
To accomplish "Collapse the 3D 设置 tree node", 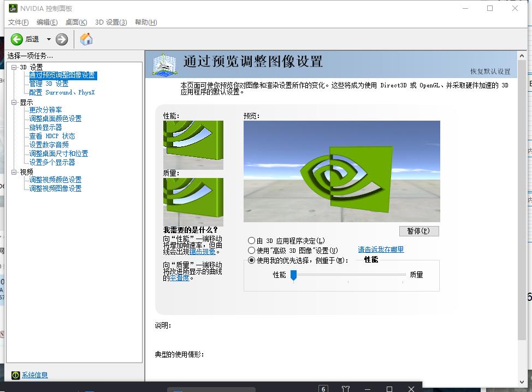I will 14,67.
